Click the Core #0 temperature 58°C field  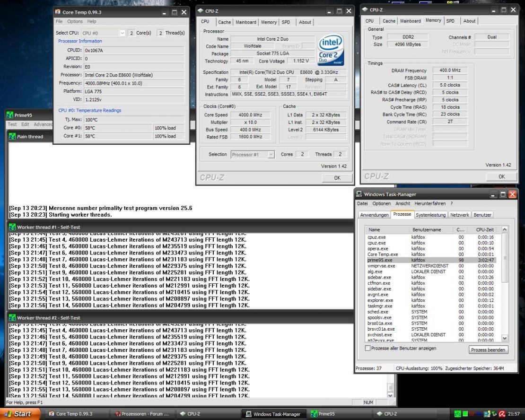117,128
